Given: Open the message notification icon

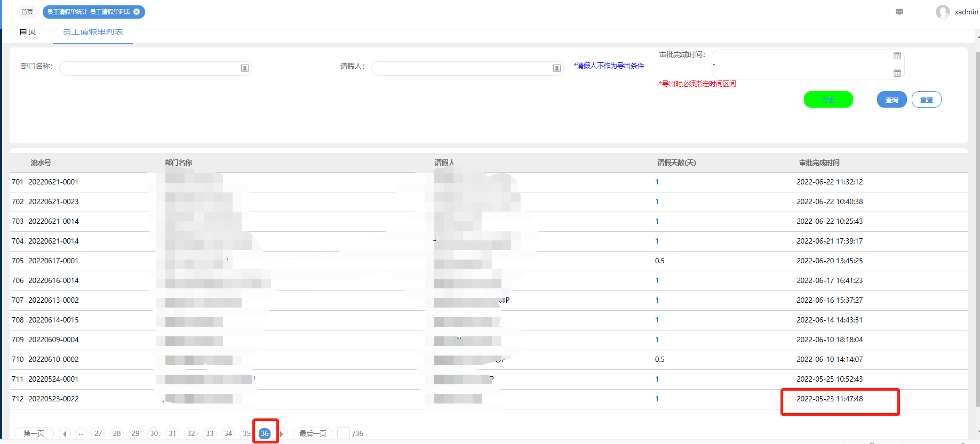Looking at the screenshot, I should [x=899, y=12].
